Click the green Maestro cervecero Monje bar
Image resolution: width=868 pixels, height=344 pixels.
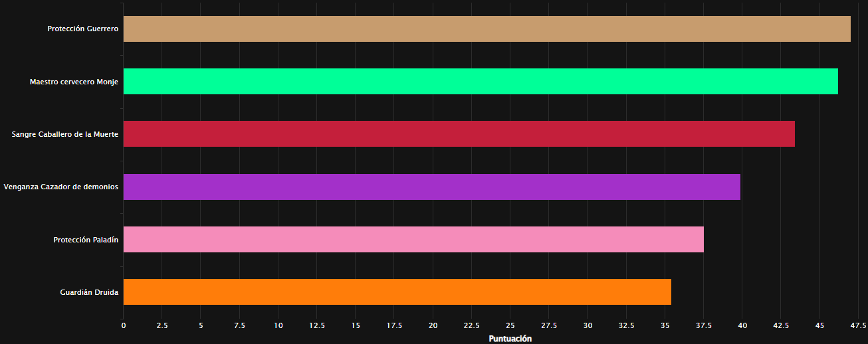pyautogui.click(x=481, y=82)
